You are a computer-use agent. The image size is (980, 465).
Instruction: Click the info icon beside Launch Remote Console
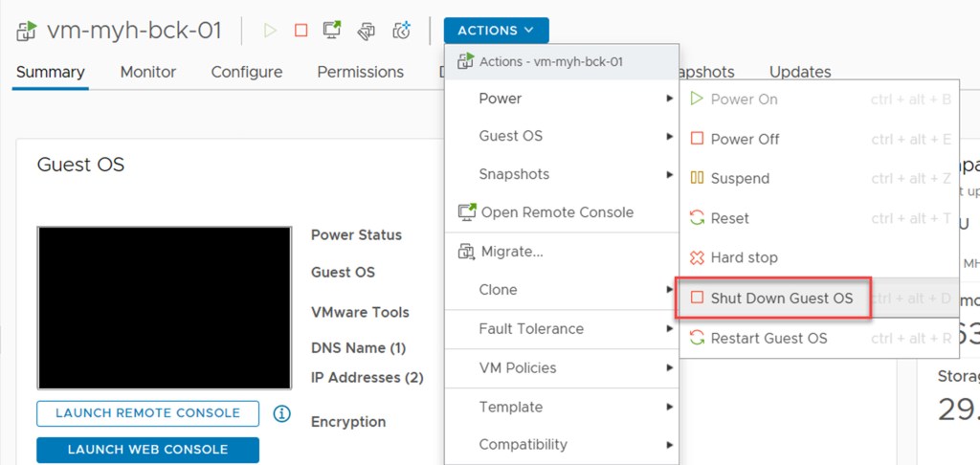point(281,413)
